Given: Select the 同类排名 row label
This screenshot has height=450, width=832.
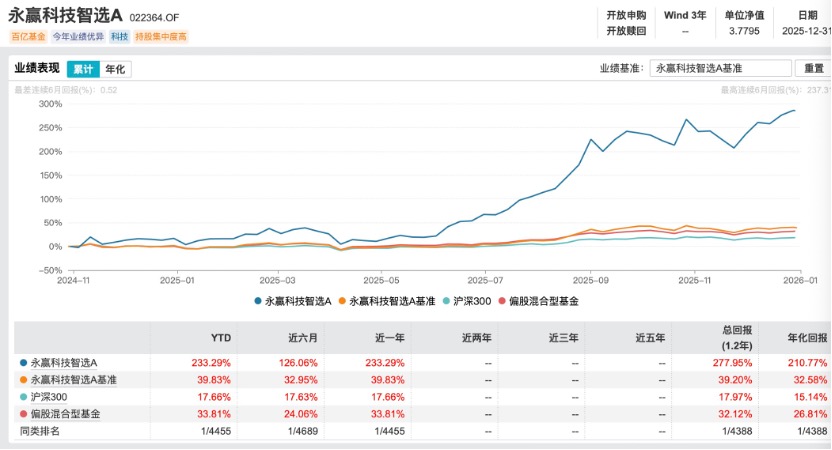Looking at the screenshot, I should [x=41, y=431].
